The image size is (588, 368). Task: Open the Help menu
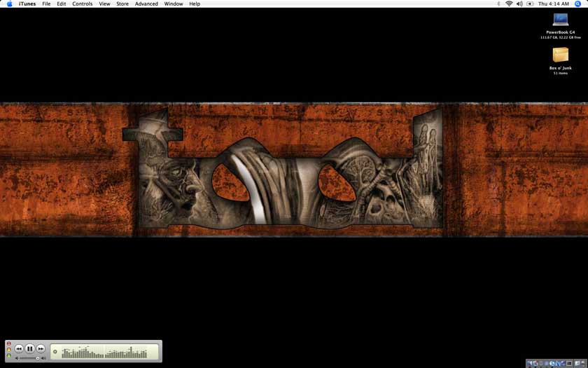point(195,4)
